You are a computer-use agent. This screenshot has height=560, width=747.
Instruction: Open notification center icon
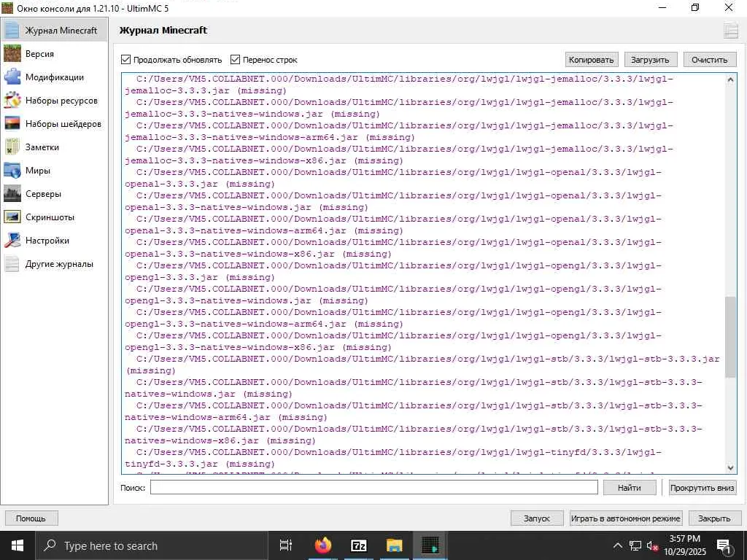click(723, 545)
